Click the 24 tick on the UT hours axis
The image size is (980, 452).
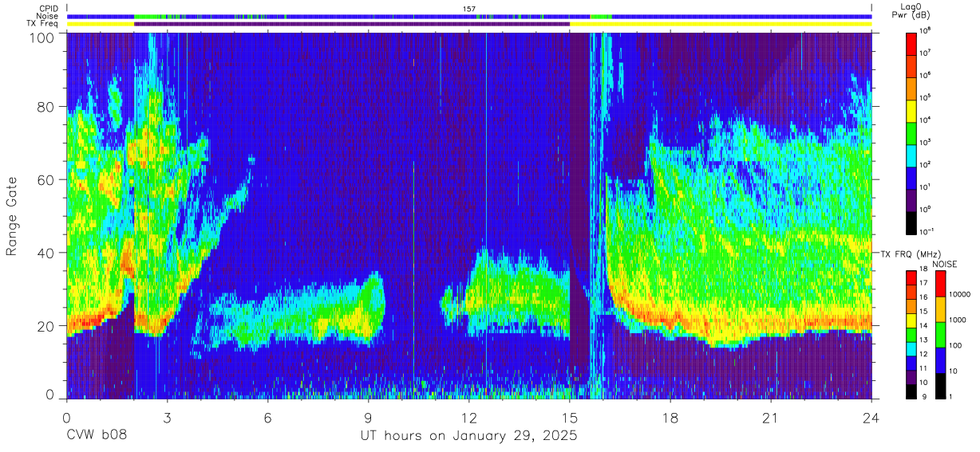[x=871, y=417]
